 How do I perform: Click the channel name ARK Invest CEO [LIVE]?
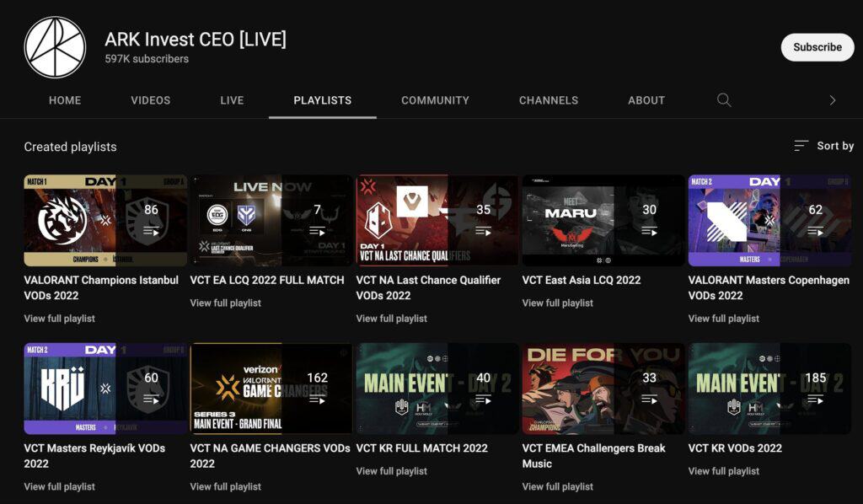tap(196, 39)
